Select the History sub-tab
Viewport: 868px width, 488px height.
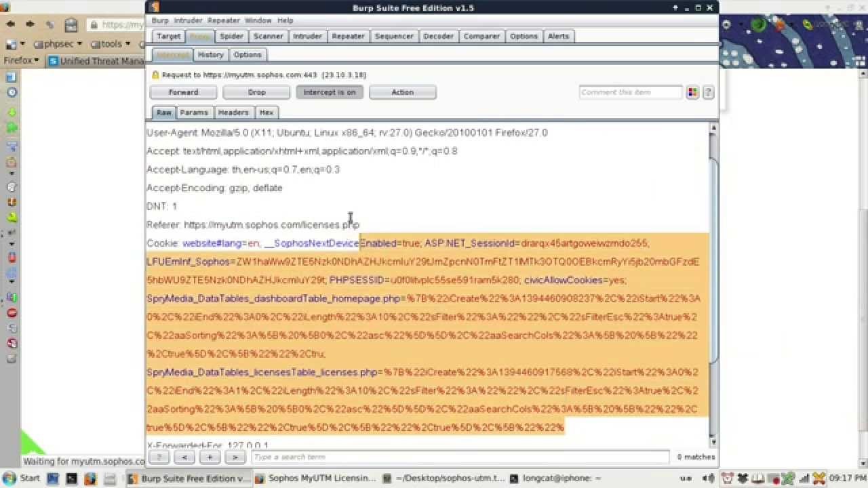pyautogui.click(x=211, y=55)
